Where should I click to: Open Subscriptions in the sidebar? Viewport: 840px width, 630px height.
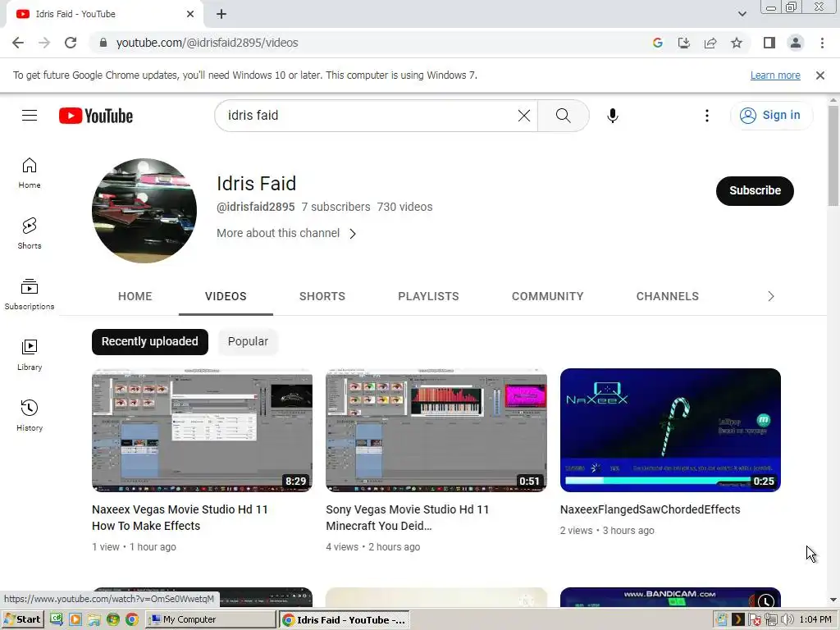click(x=30, y=294)
